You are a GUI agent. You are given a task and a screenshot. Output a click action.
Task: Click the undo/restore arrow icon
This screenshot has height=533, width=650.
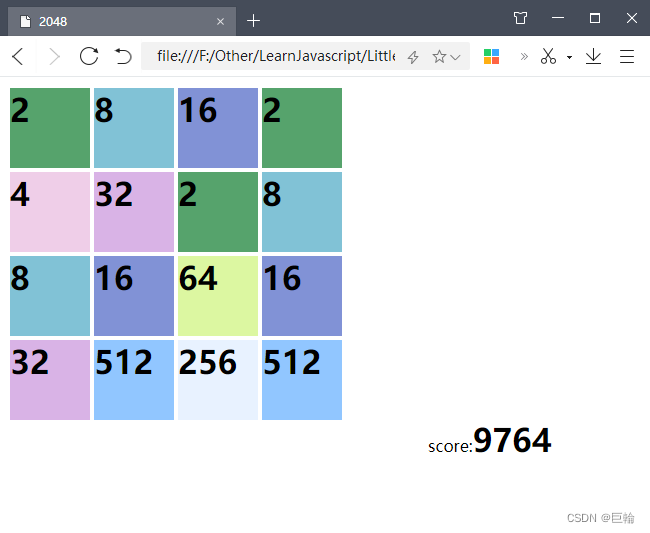123,56
